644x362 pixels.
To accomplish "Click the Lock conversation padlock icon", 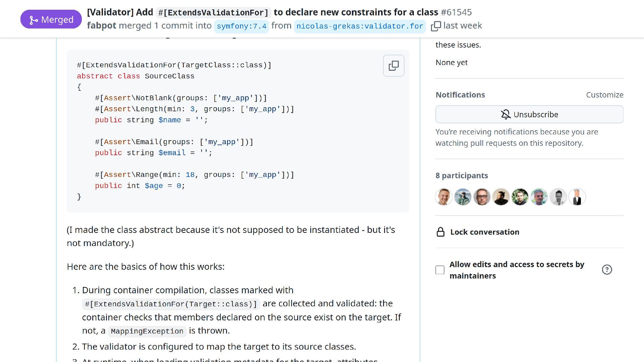I will click(x=440, y=232).
